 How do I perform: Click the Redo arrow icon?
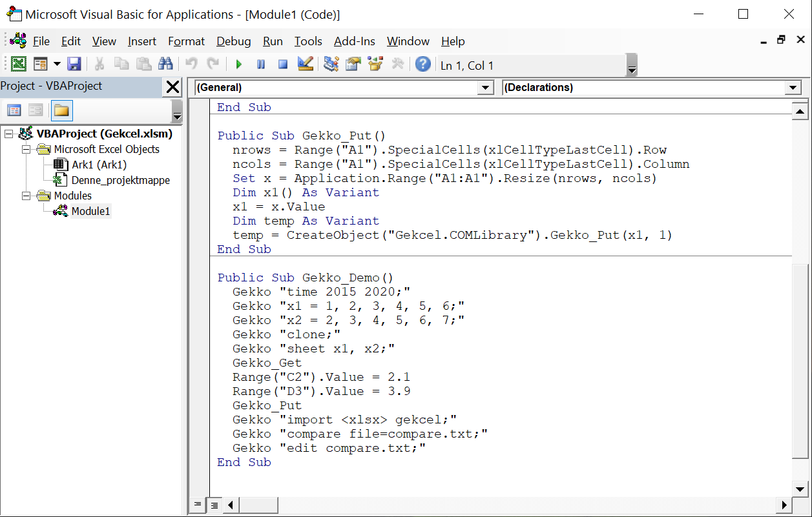pos(213,64)
